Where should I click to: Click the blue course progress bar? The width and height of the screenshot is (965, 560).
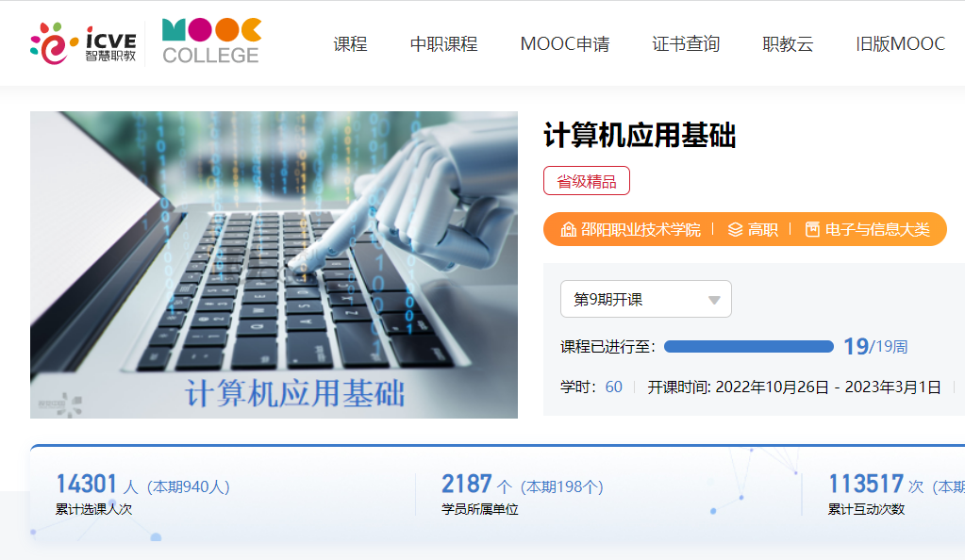749,346
